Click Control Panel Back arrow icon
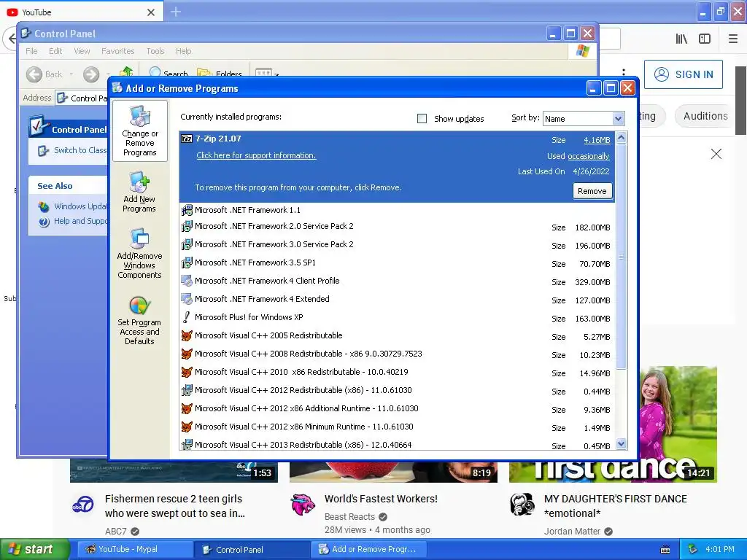 point(34,74)
